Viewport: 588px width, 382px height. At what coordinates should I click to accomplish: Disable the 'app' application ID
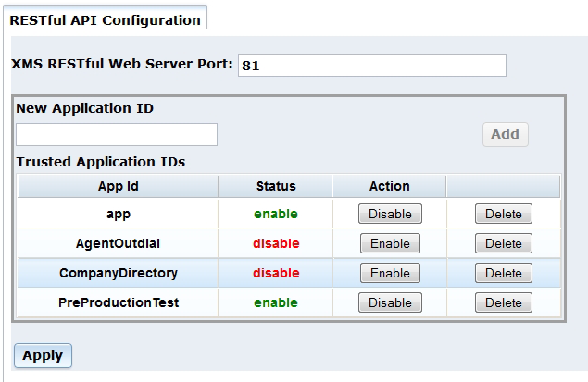click(x=390, y=214)
